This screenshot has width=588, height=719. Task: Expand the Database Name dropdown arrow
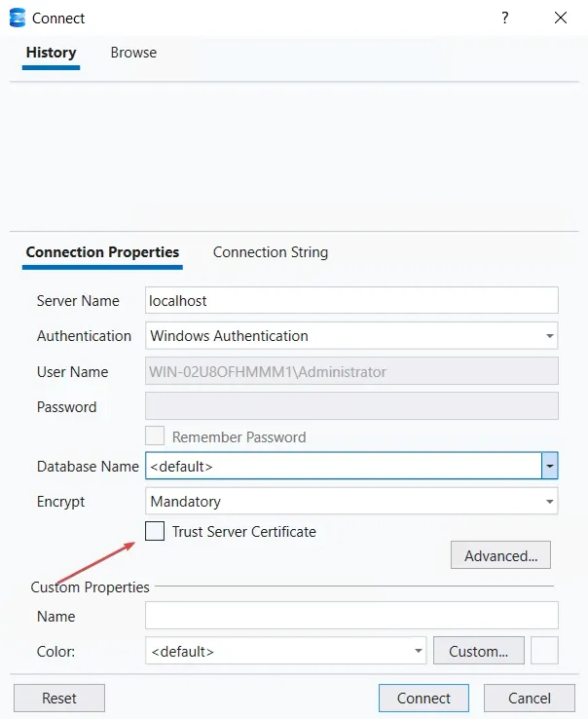click(x=550, y=467)
